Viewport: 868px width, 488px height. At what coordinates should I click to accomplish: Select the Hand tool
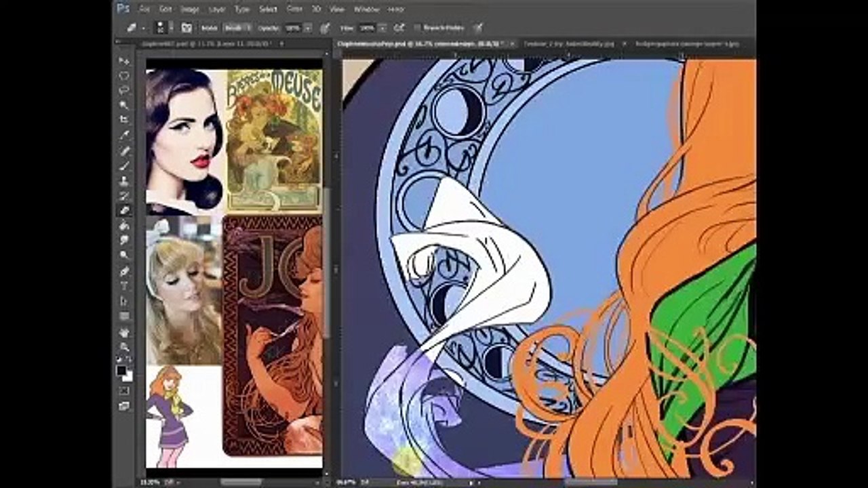124,332
